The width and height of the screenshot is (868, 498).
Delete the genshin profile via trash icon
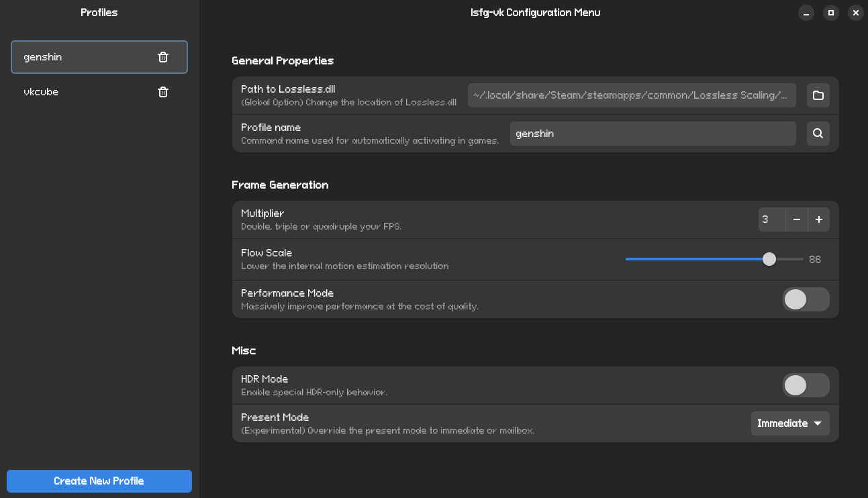point(163,57)
